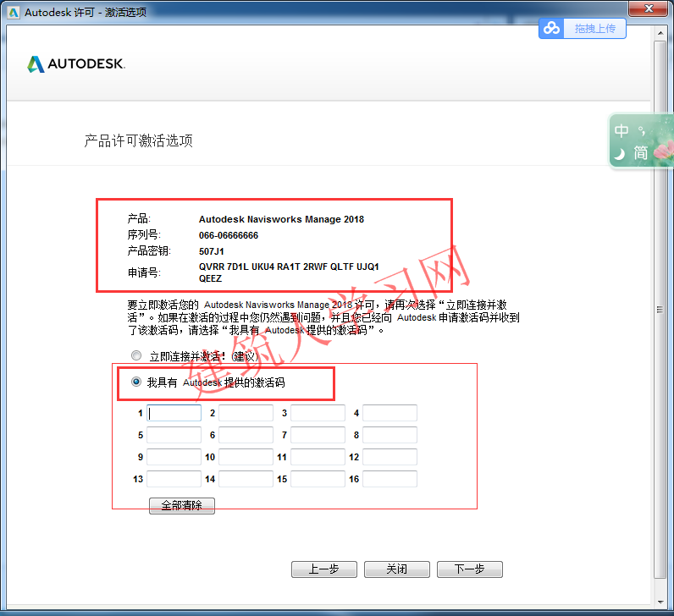Click the 产品密钥 label

[149, 250]
